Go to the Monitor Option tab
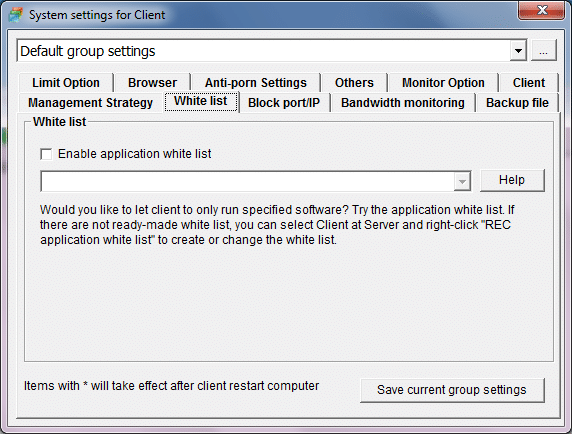Image resolution: width=572 pixels, height=434 pixels. point(443,83)
